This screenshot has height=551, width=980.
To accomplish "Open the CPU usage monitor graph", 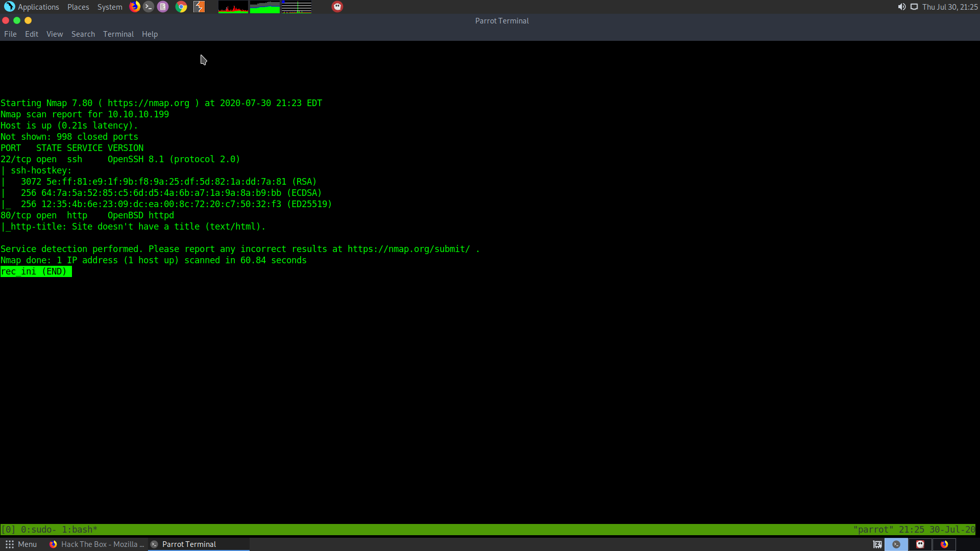I will [x=233, y=7].
